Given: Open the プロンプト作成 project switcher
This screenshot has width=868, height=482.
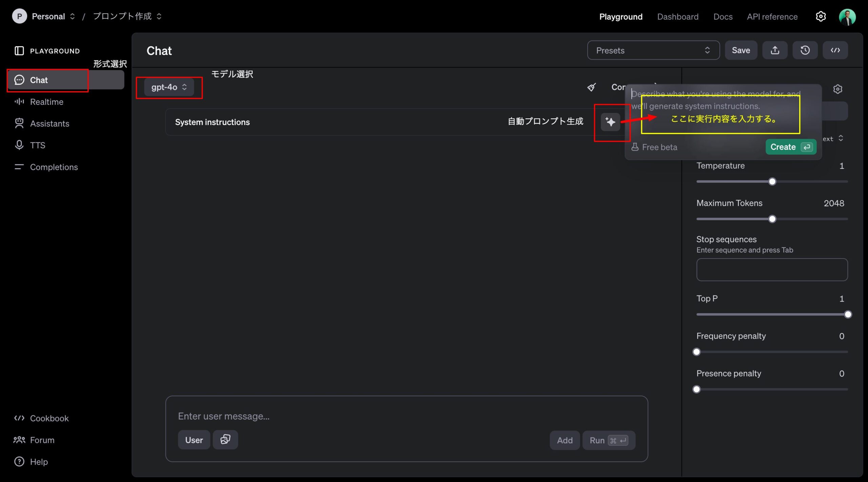Looking at the screenshot, I should (x=127, y=16).
